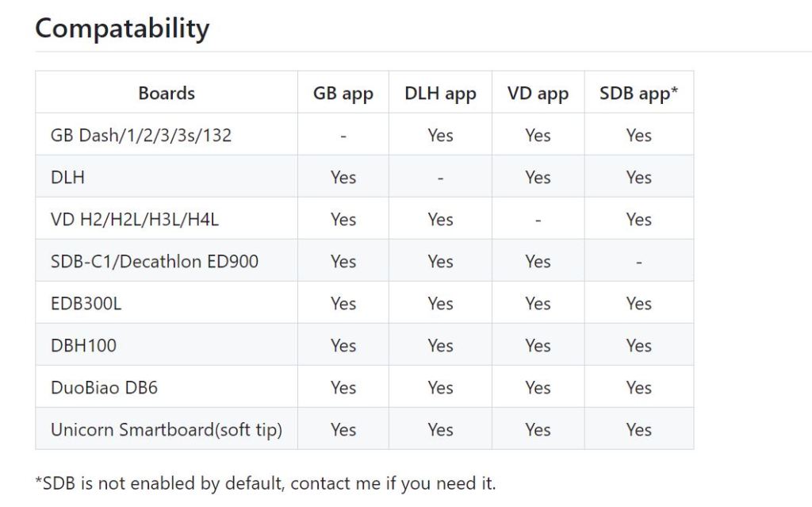Click the DLH app column header
The width and height of the screenshot is (812, 507).
click(x=440, y=93)
